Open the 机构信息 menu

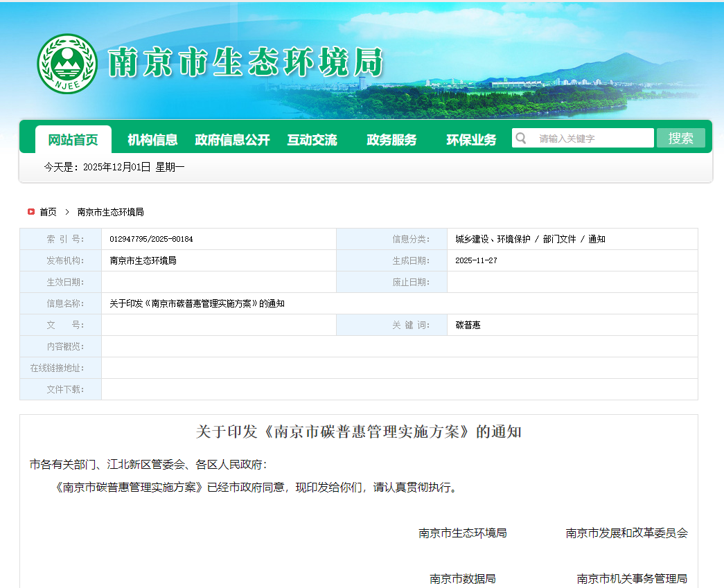click(x=152, y=140)
